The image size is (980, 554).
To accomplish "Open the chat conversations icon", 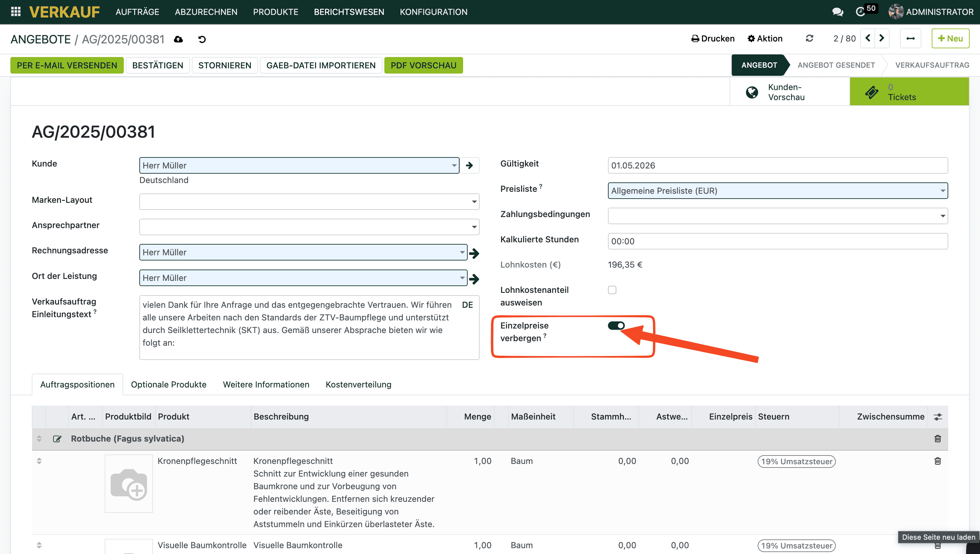I will [837, 12].
